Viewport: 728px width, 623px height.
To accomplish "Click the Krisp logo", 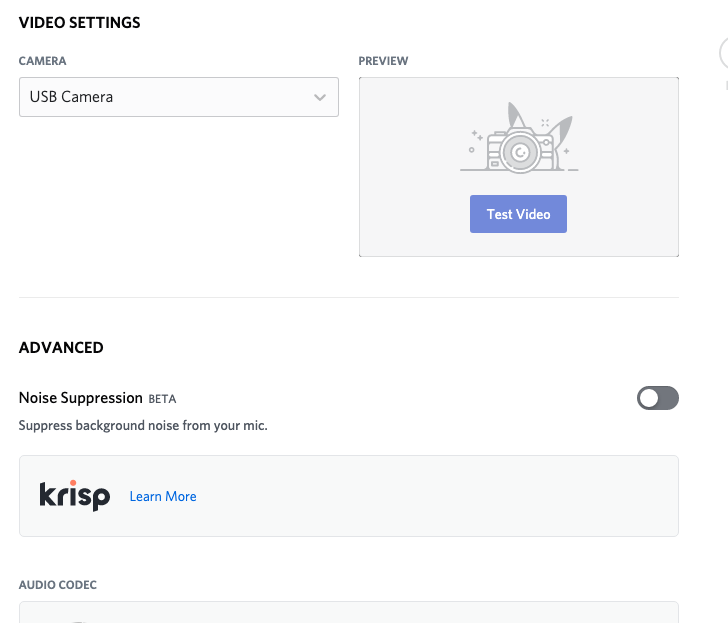I will 75,495.
